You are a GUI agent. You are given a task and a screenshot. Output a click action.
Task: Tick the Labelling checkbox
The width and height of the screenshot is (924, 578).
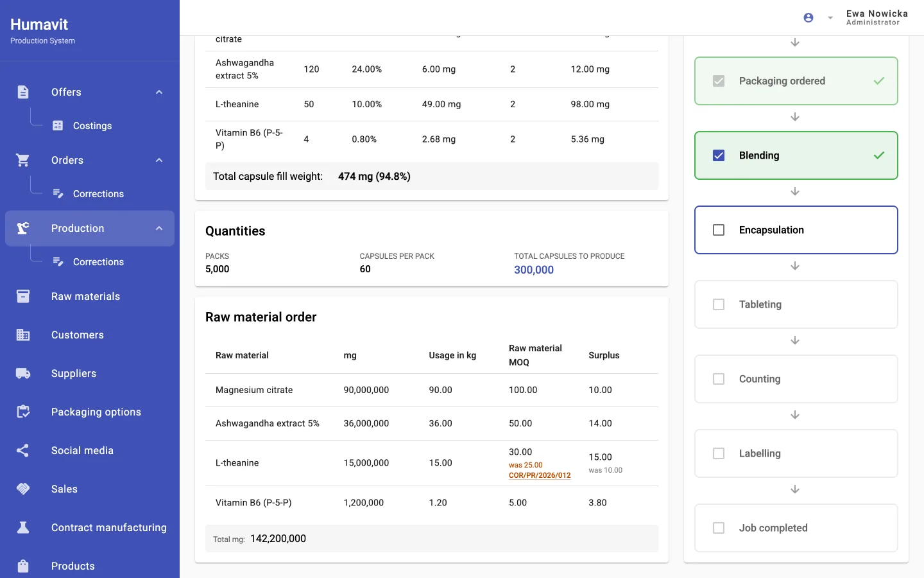(719, 453)
